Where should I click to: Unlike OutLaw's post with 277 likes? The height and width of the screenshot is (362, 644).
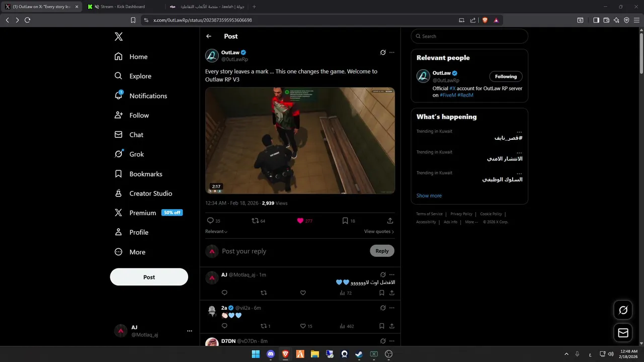tap(304, 221)
